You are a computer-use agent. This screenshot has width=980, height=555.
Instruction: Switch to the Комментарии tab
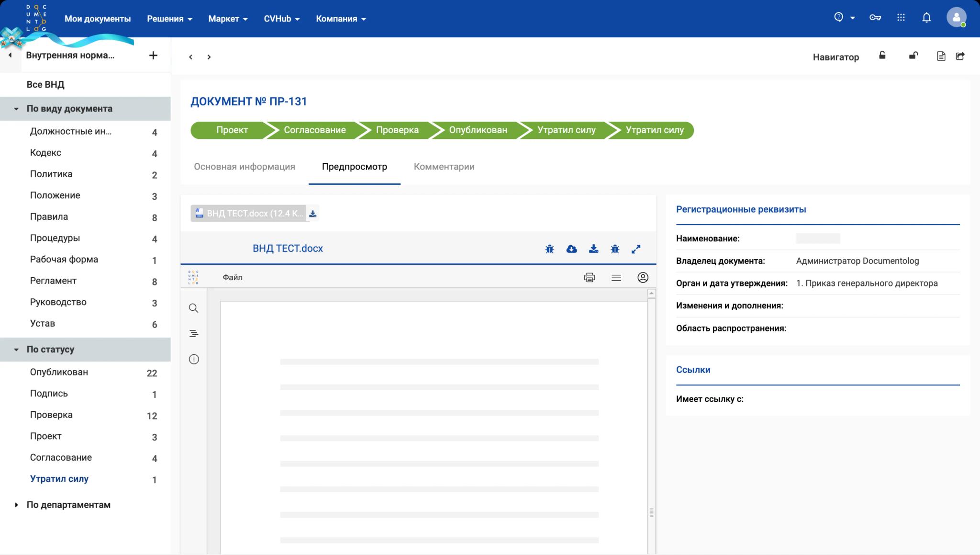pyautogui.click(x=444, y=167)
